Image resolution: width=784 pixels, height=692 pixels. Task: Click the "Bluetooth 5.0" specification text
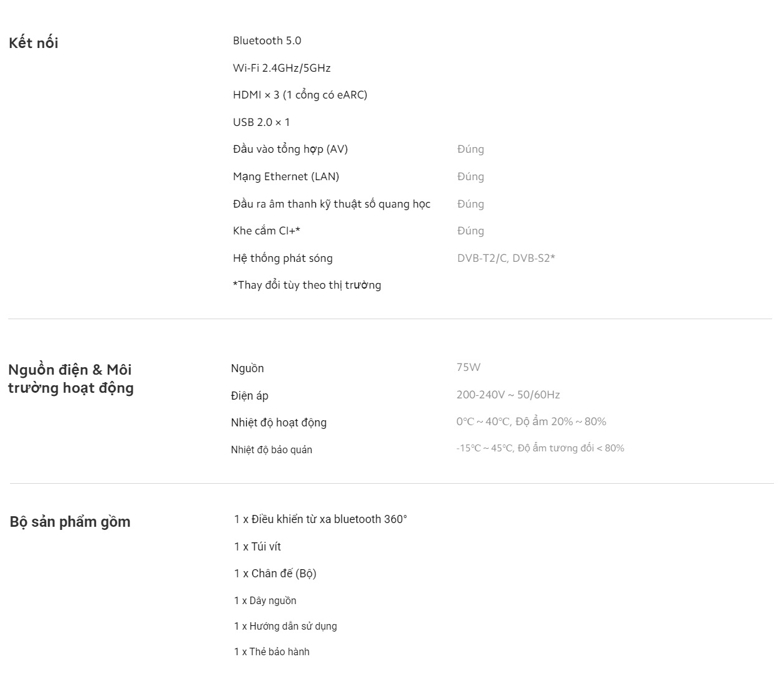267,41
